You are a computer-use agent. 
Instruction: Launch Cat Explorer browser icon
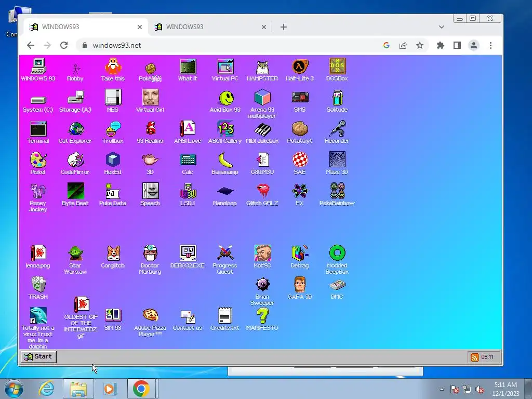[76, 129]
